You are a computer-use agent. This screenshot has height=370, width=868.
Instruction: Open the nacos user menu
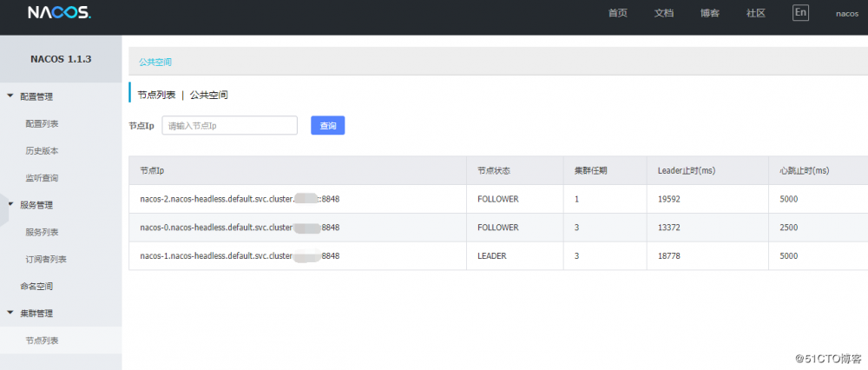847,13
